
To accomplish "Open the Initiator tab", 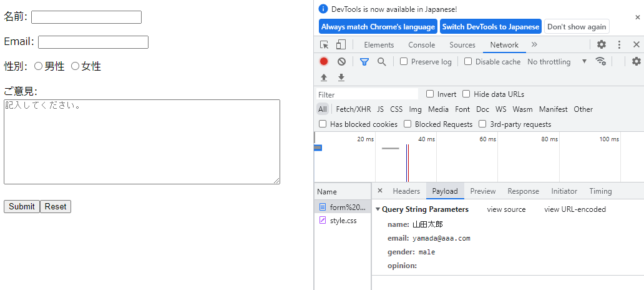I will coord(564,191).
